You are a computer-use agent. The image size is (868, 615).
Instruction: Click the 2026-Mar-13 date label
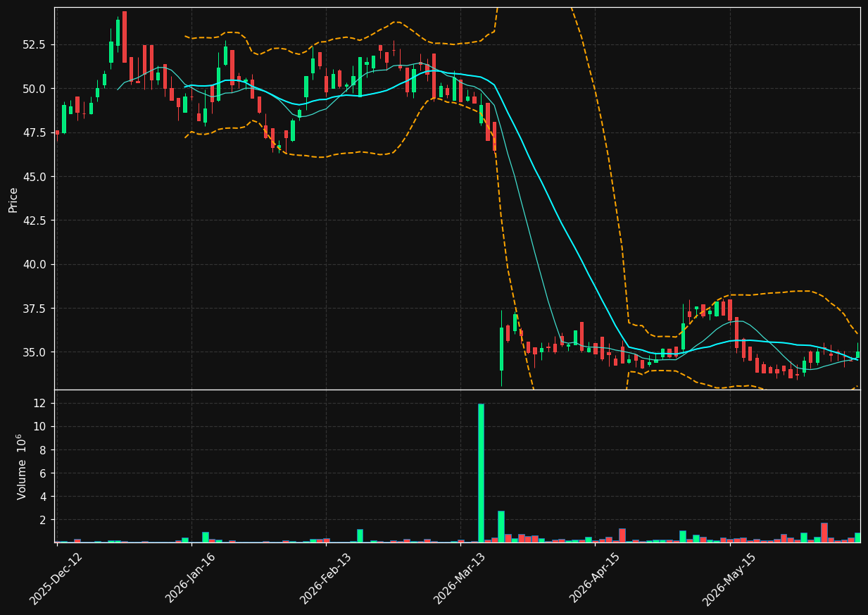point(460,578)
